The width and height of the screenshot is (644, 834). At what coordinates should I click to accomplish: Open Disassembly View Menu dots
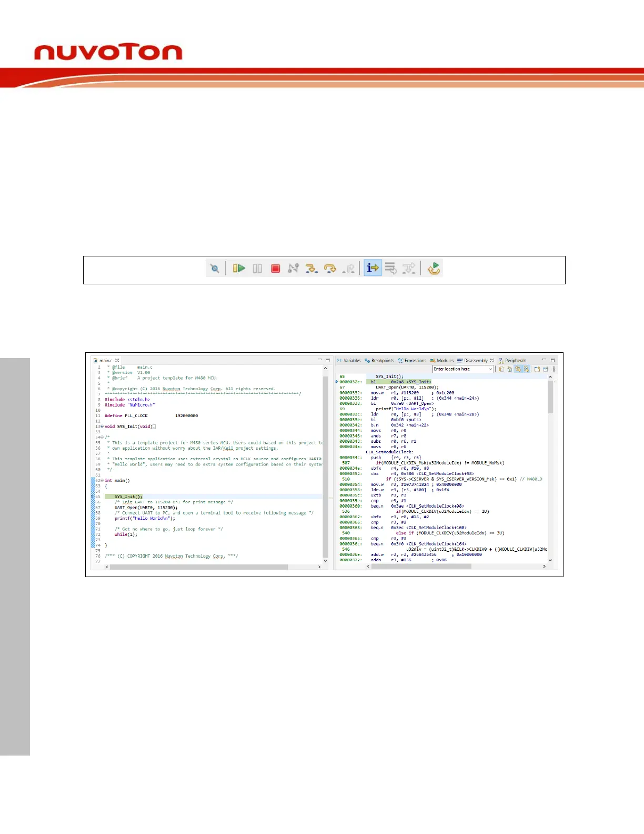click(x=554, y=369)
